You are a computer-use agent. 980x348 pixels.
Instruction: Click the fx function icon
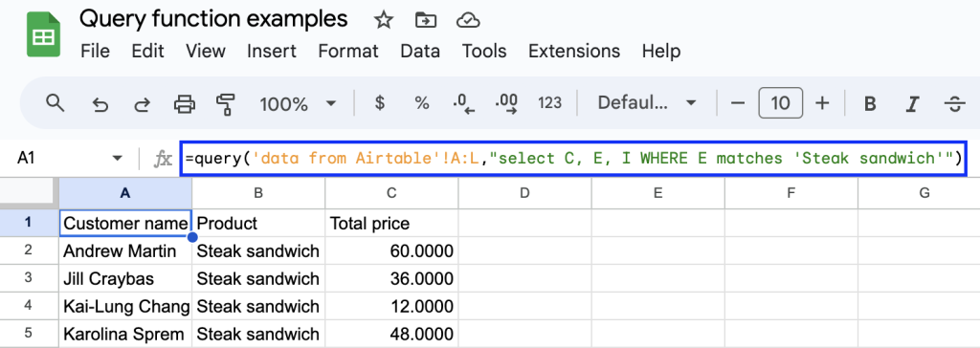pos(163,160)
